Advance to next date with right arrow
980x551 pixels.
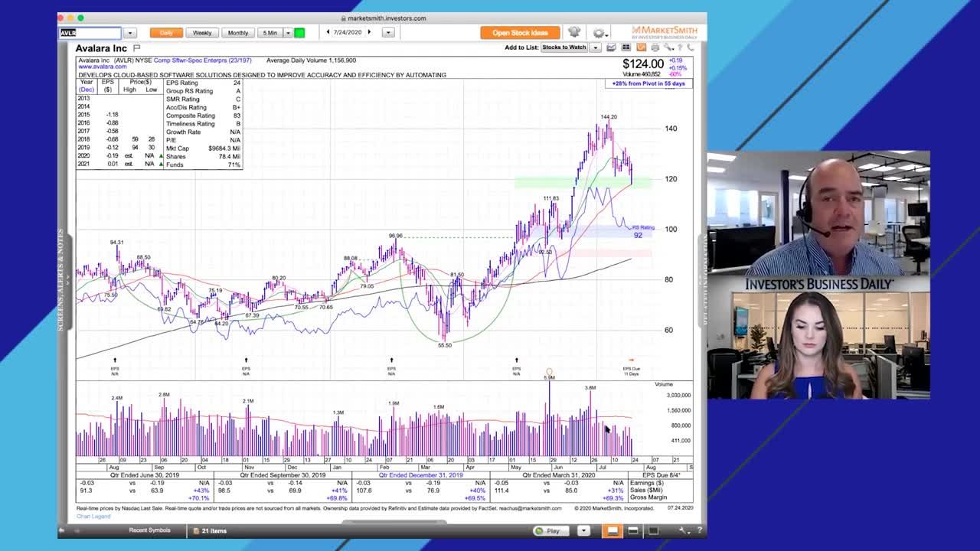369,32
